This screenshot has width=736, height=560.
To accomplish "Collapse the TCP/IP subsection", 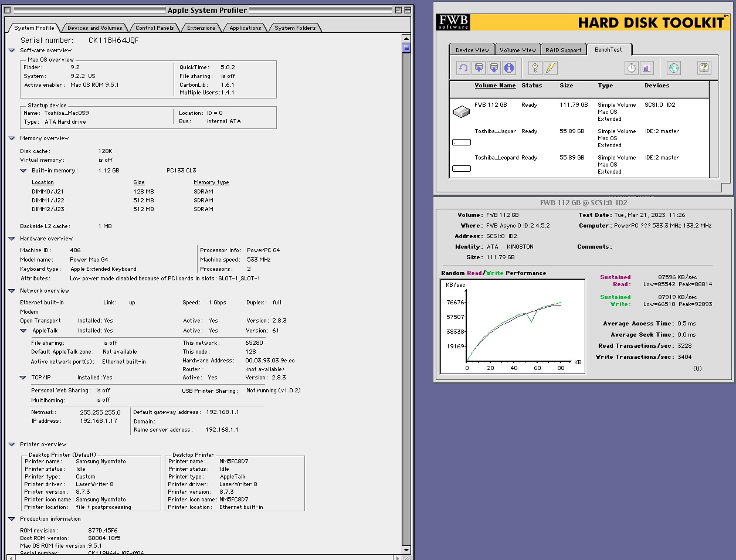I will coord(23,378).
